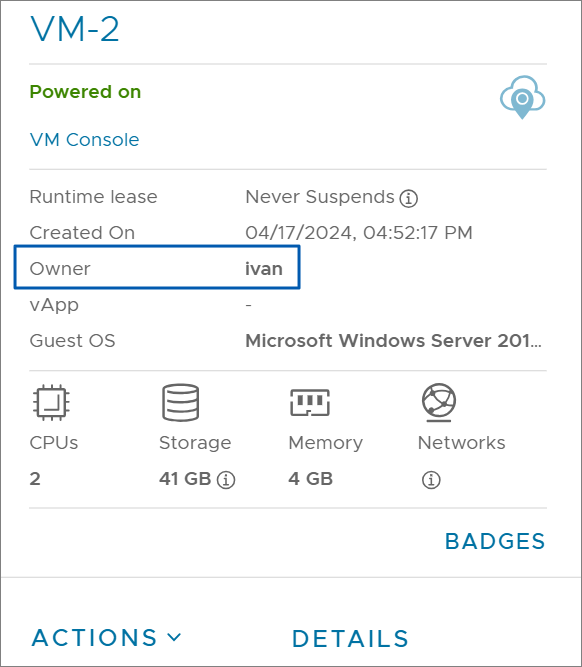Click the chevron next to ACTIONS
This screenshot has height=667, width=582.
tap(174, 637)
